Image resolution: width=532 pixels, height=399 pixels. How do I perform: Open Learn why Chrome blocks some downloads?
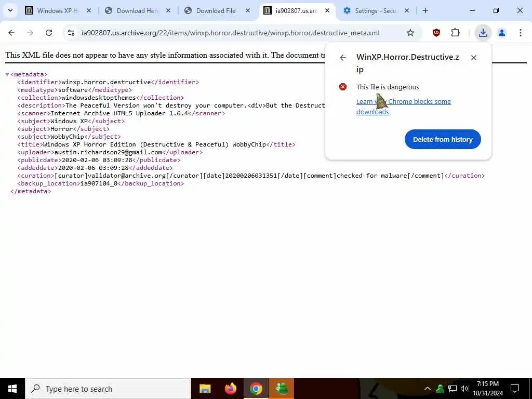point(403,107)
